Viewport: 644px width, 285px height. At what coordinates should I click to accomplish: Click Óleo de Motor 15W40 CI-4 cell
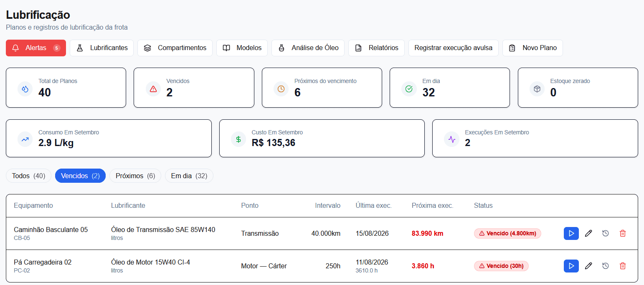pos(151,262)
